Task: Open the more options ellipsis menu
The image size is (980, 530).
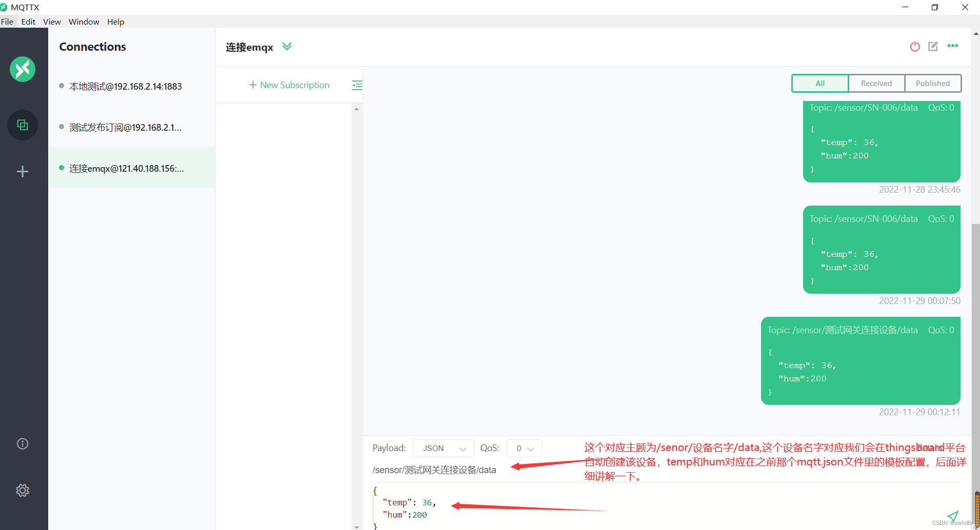Action: pyautogui.click(x=953, y=46)
